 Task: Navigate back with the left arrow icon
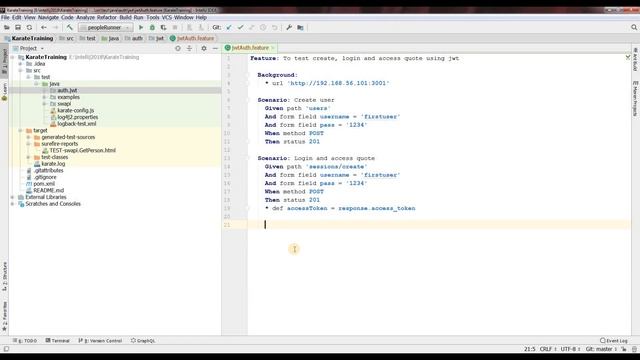44,27
